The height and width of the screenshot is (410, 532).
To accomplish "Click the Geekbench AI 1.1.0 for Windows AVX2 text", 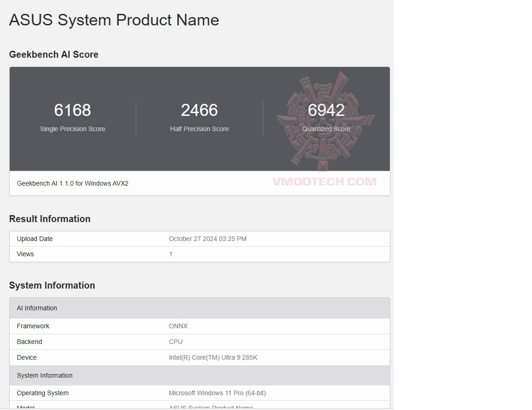I will [73, 183].
